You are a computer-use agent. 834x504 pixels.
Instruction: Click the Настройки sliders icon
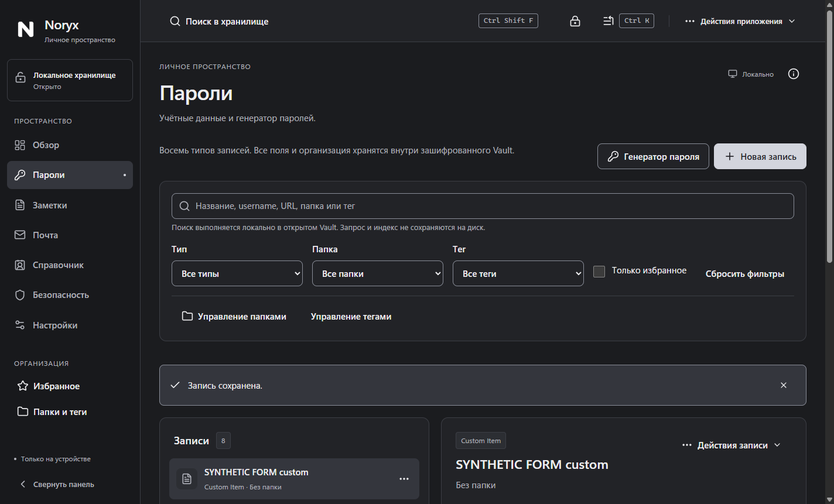coord(20,325)
